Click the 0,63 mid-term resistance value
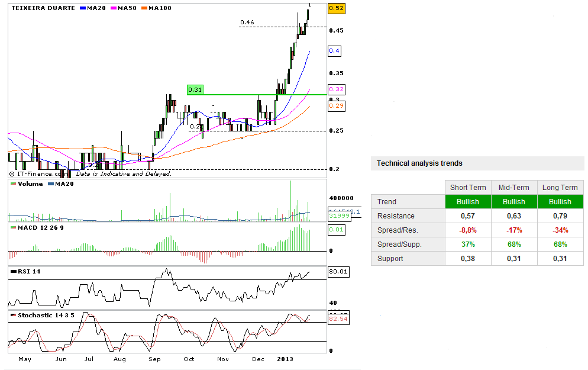The width and height of the screenshot is (588, 370). tap(514, 216)
